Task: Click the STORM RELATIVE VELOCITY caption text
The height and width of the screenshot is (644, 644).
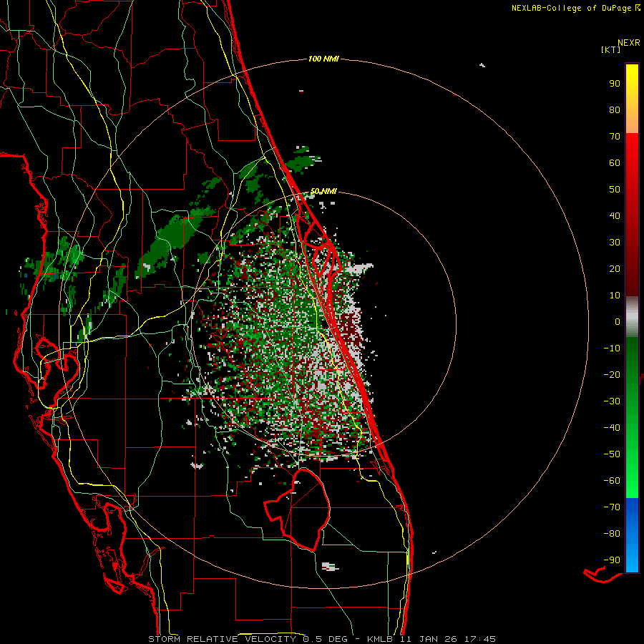Action: point(222,639)
